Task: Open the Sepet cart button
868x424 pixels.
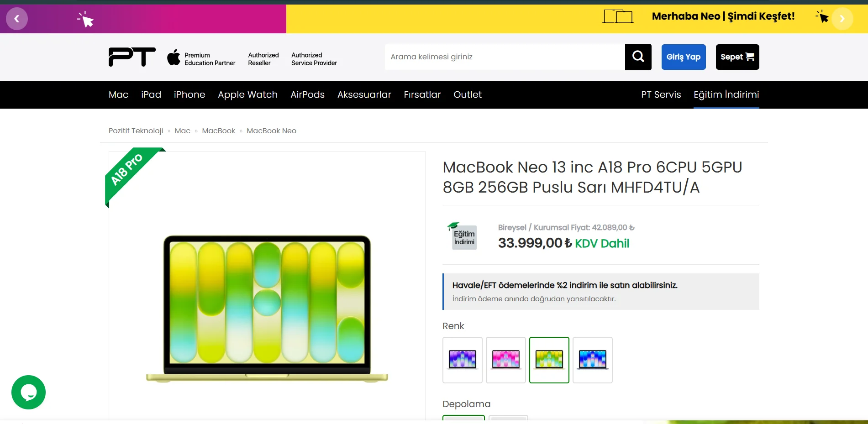Action: click(737, 57)
